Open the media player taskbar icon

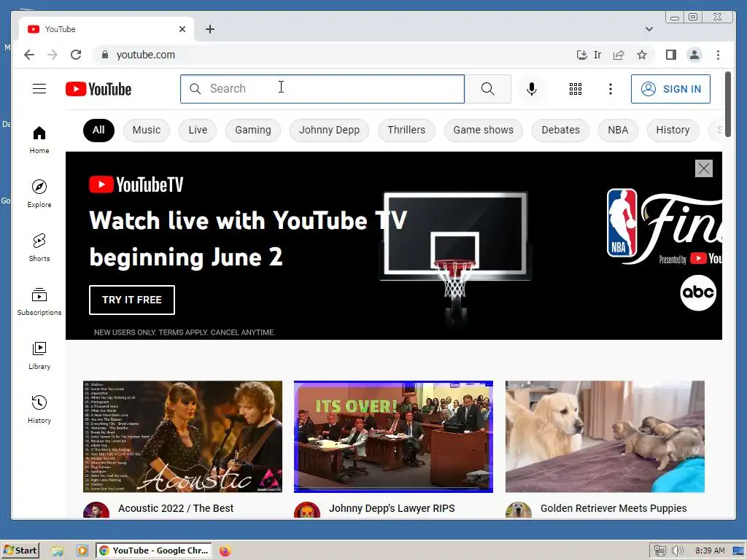tap(82, 551)
